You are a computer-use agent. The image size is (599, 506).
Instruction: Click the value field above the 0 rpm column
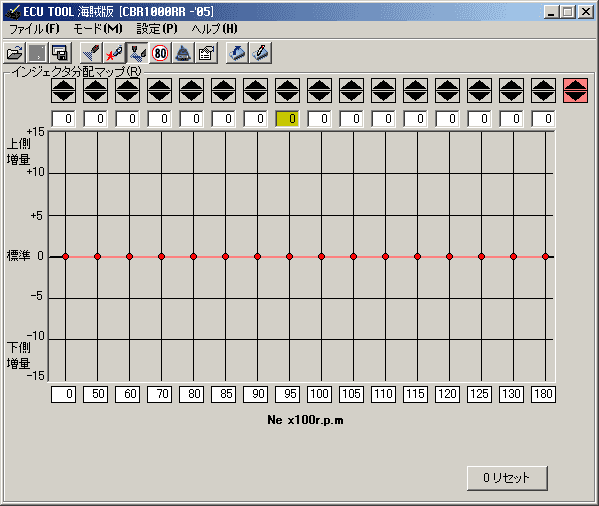coord(63,119)
